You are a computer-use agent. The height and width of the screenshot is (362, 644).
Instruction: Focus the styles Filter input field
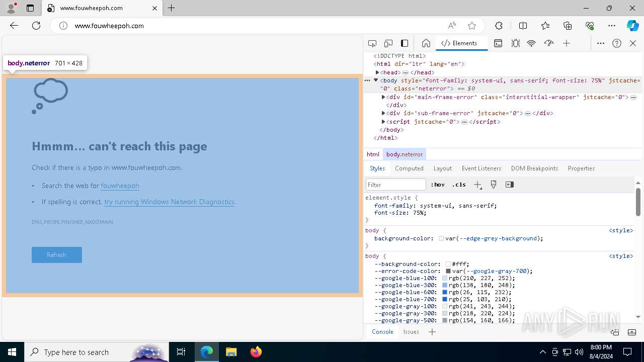[396, 185]
